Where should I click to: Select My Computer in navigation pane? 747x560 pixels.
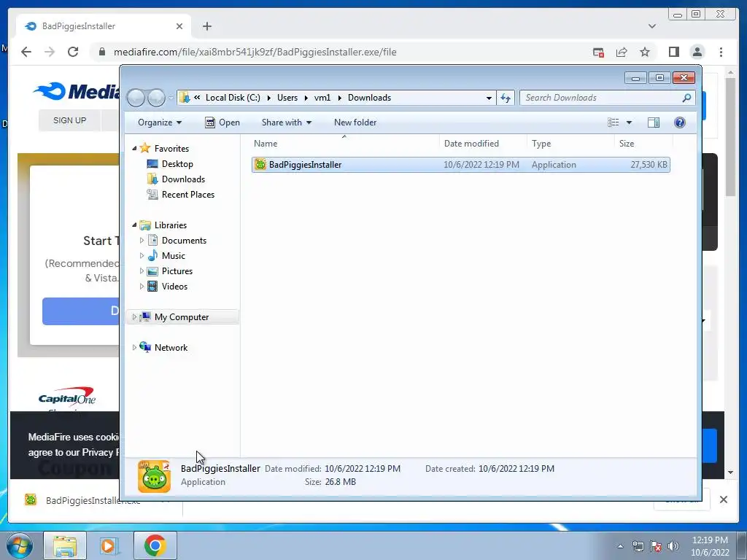[x=182, y=316]
